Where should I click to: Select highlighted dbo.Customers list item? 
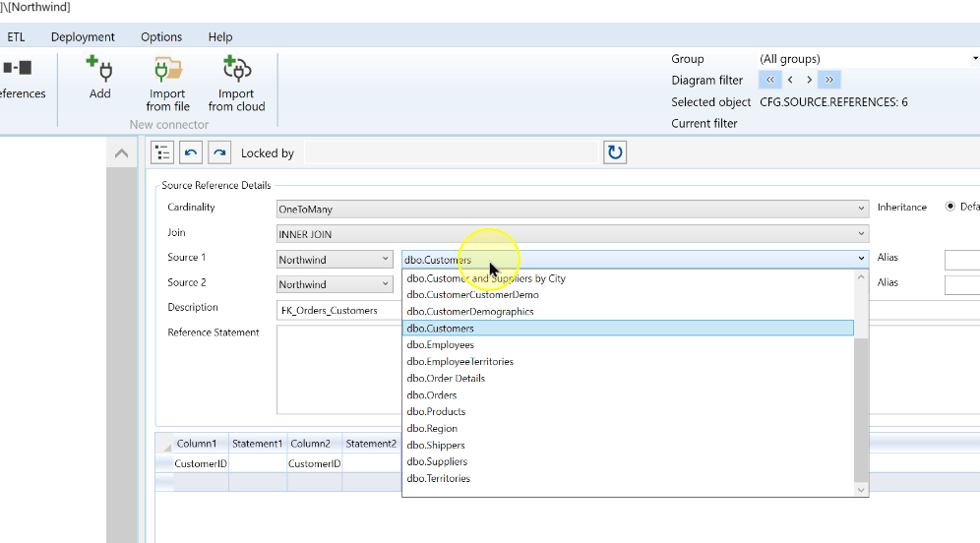click(628, 328)
